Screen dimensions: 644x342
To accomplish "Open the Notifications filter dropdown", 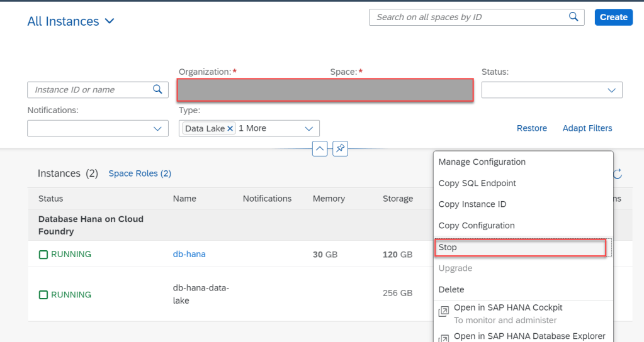I will click(x=157, y=129).
